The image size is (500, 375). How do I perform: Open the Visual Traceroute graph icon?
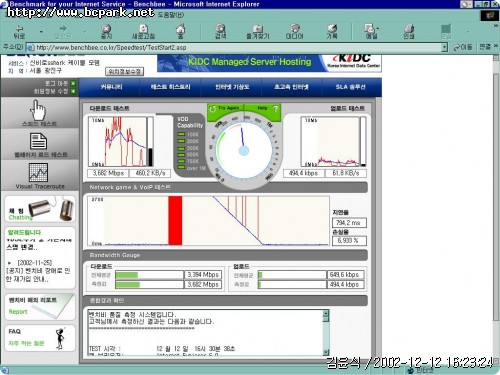[x=38, y=172]
